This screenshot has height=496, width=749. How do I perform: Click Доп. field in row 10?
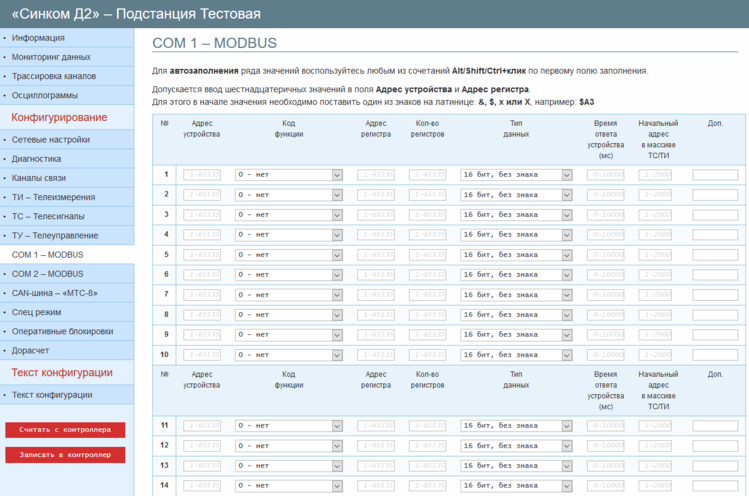(x=714, y=354)
